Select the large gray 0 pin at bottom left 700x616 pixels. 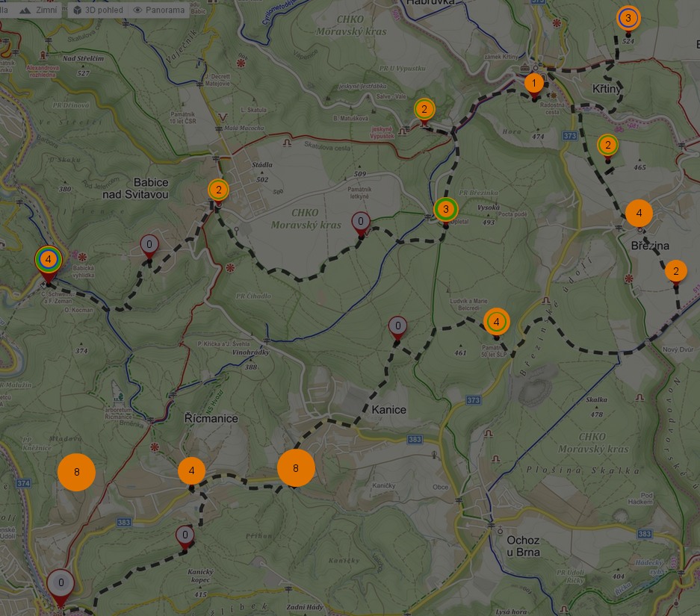[61, 584]
